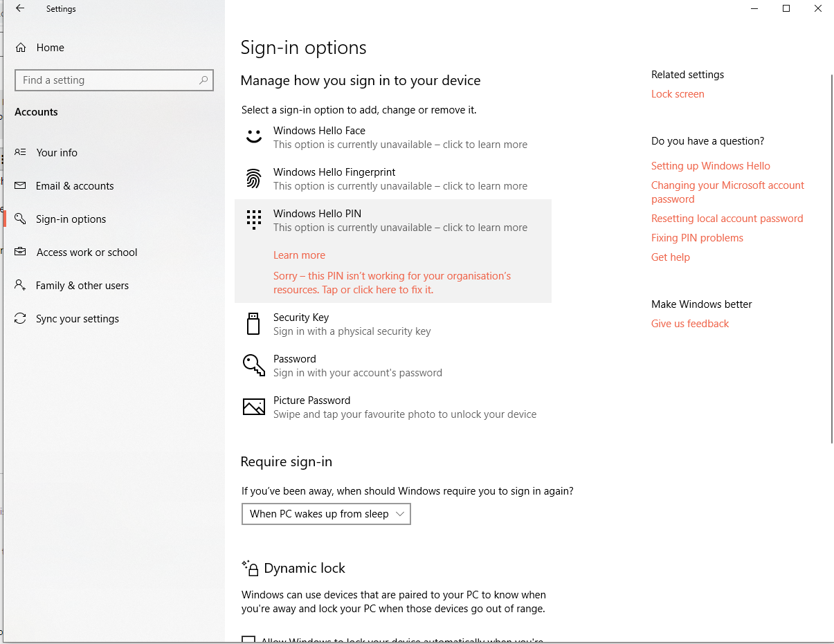This screenshot has width=834, height=644.
Task: Click the Security Key icon
Action: coord(253,323)
